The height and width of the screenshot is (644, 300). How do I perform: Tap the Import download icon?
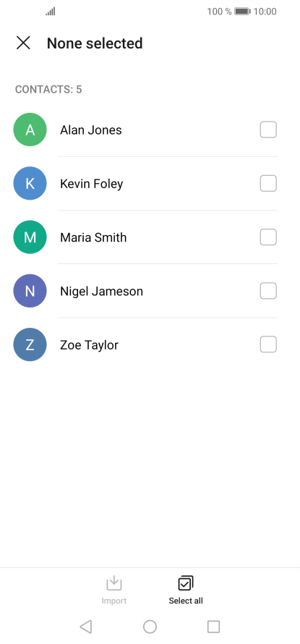click(114, 583)
